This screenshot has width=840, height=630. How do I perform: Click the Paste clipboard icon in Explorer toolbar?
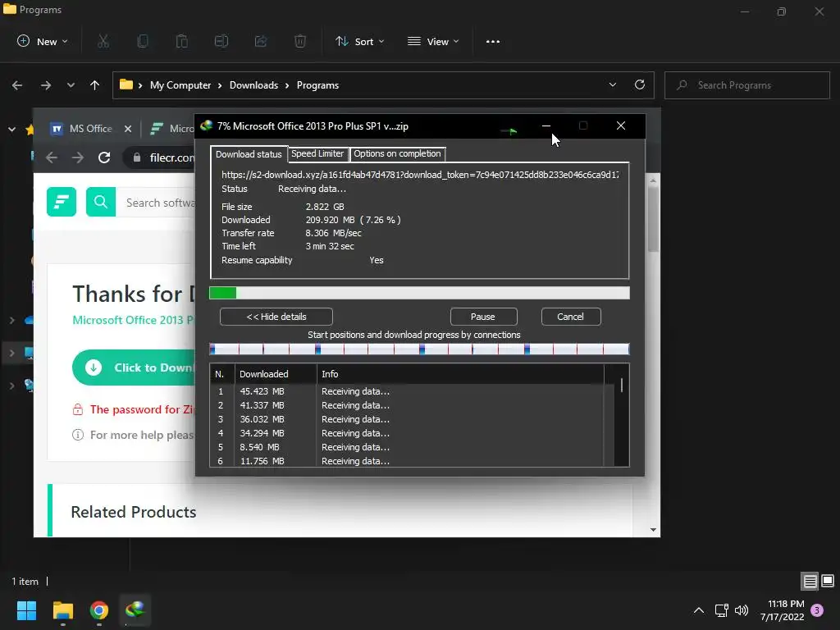[x=181, y=41]
